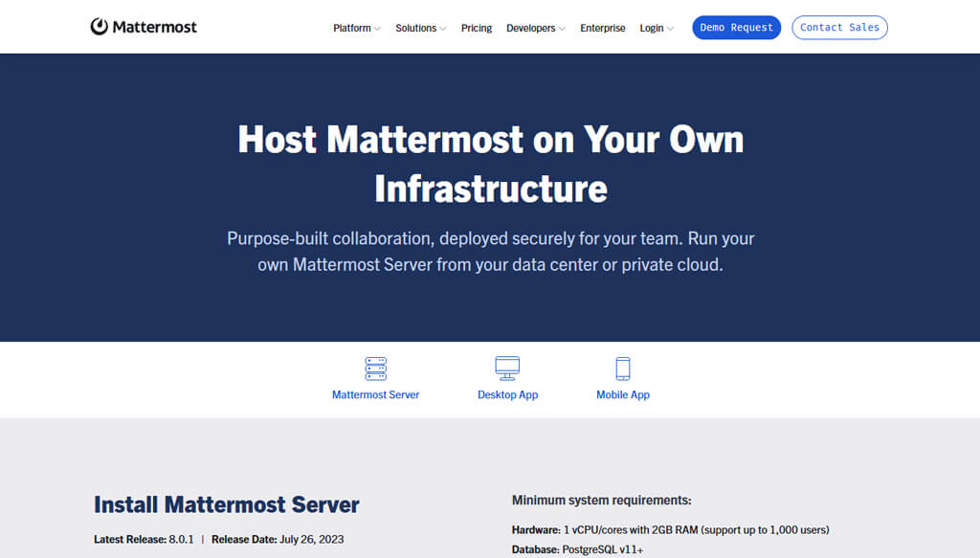
Task: Click the Demo Request button
Action: coord(736,28)
